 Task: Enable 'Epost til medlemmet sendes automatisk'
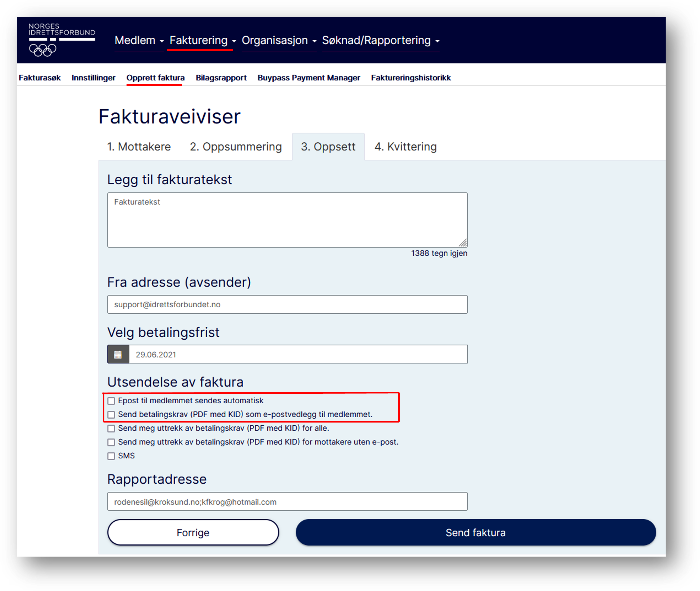pyautogui.click(x=111, y=401)
